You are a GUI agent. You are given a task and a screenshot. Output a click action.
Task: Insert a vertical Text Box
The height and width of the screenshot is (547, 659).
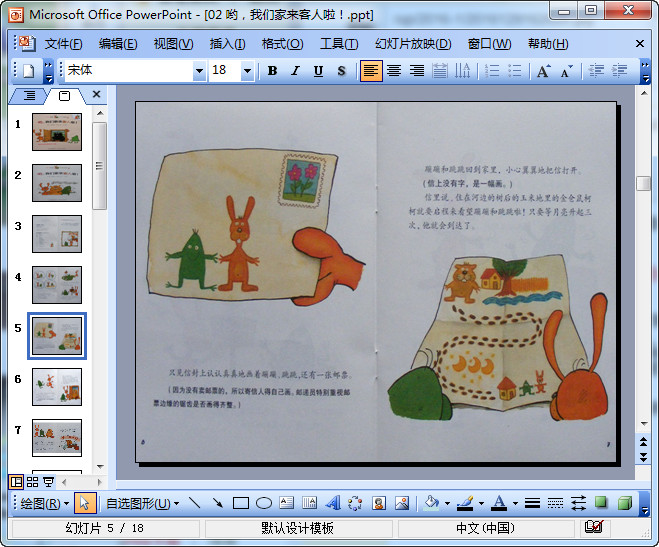click(310, 503)
